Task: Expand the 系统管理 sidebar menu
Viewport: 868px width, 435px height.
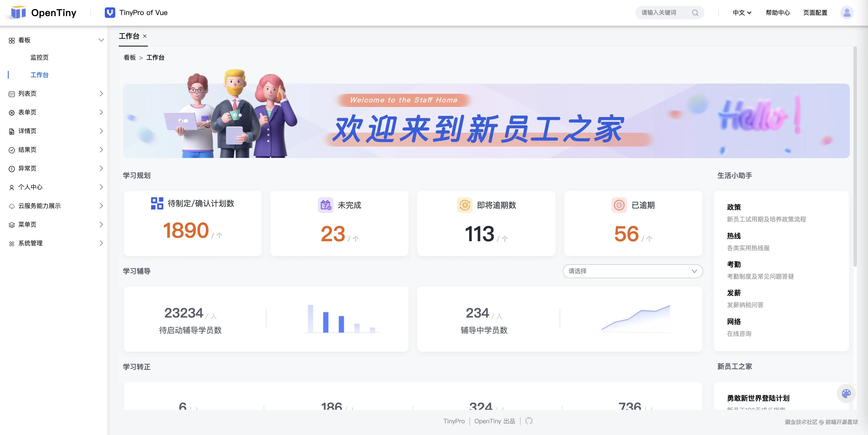Action: tap(56, 243)
